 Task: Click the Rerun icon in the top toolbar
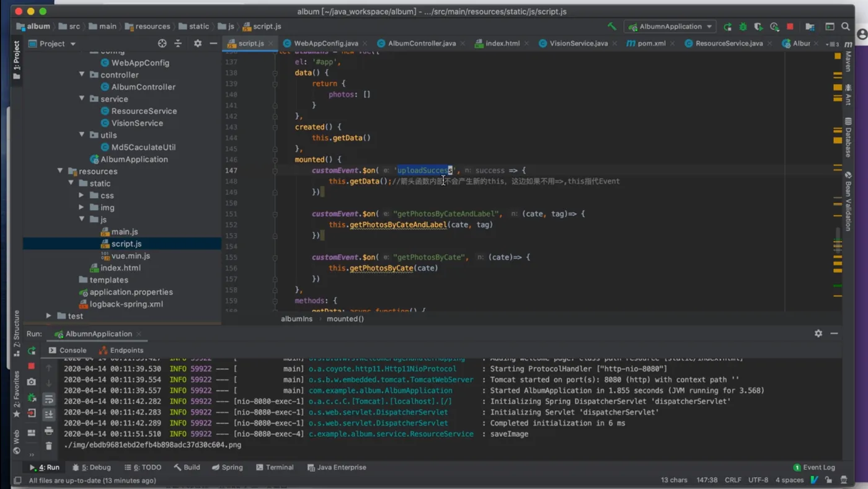(x=727, y=27)
